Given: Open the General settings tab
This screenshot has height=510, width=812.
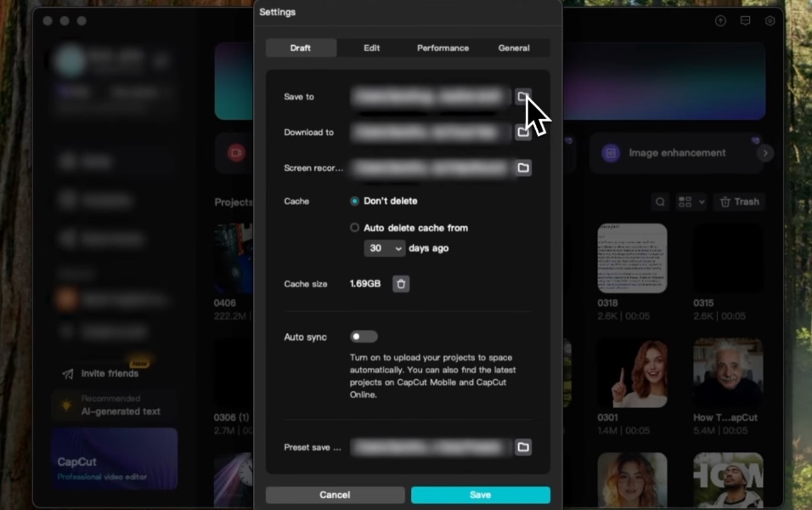Looking at the screenshot, I should coord(514,48).
